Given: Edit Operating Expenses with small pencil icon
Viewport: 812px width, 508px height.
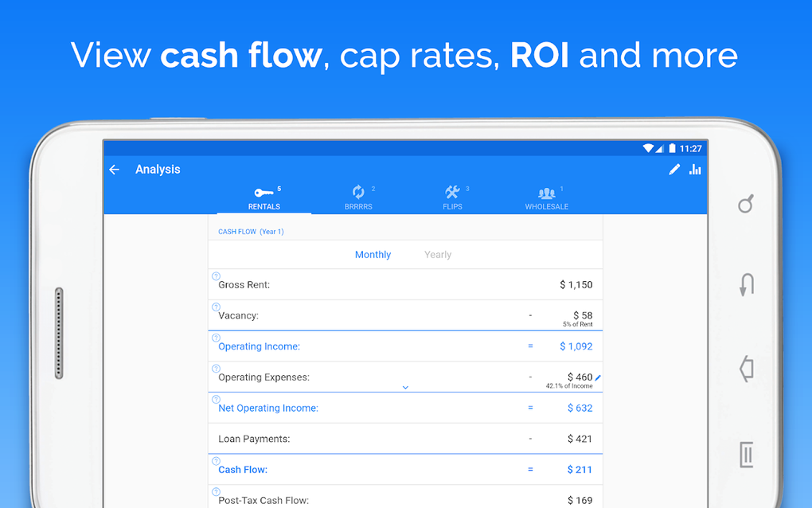Looking at the screenshot, I should click(598, 377).
